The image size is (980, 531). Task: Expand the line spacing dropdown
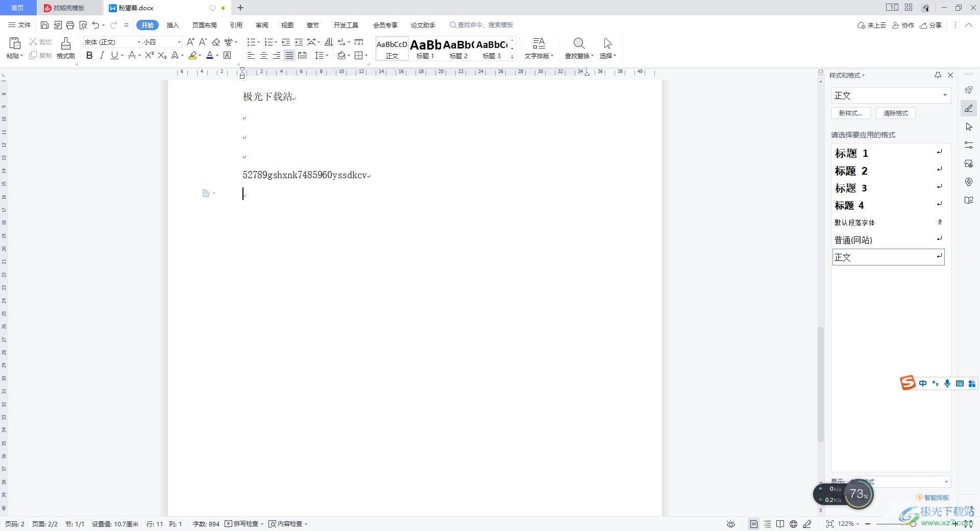point(327,56)
